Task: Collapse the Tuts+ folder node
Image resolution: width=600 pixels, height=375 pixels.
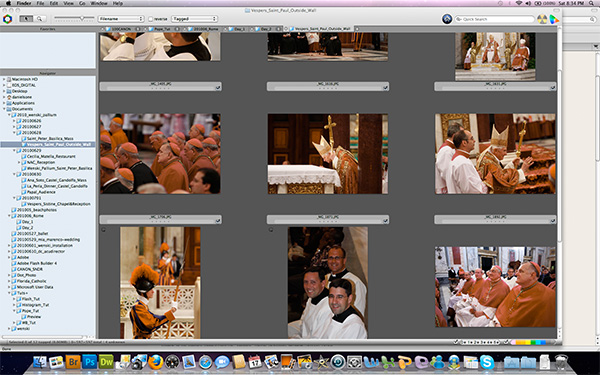Action: (x=9, y=293)
